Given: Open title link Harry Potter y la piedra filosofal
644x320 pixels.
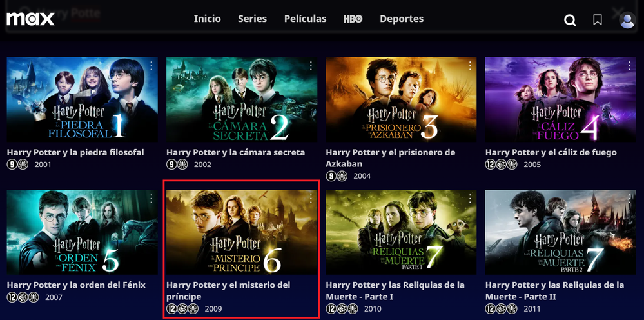Looking at the screenshot, I should point(75,152).
